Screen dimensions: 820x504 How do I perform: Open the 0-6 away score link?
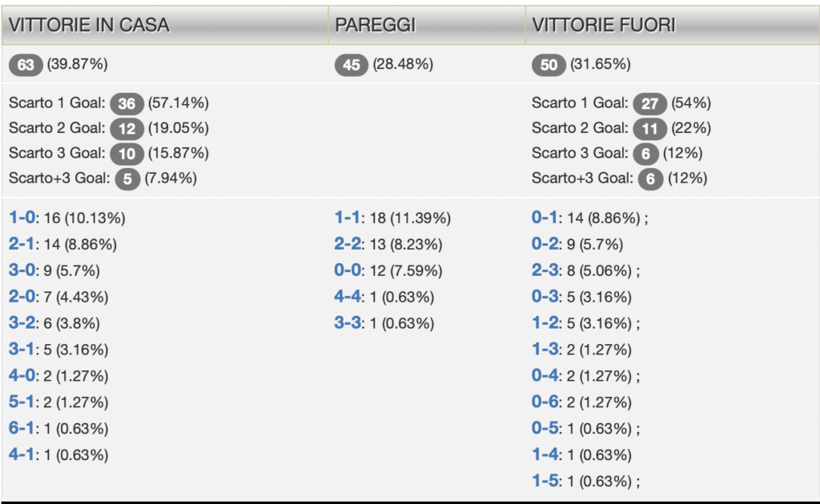click(x=545, y=402)
